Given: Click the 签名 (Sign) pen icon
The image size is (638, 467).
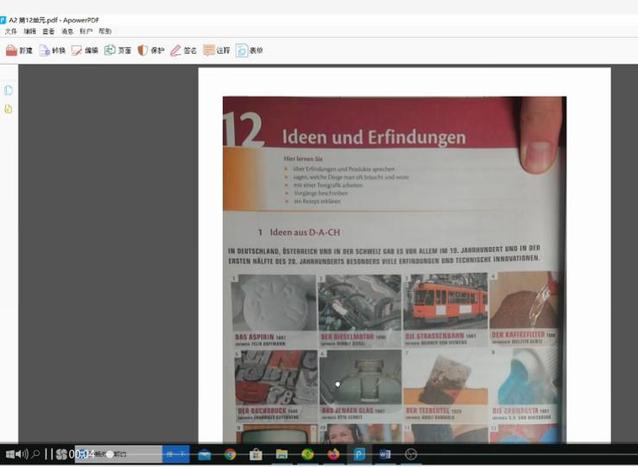Looking at the screenshot, I should pos(183,50).
